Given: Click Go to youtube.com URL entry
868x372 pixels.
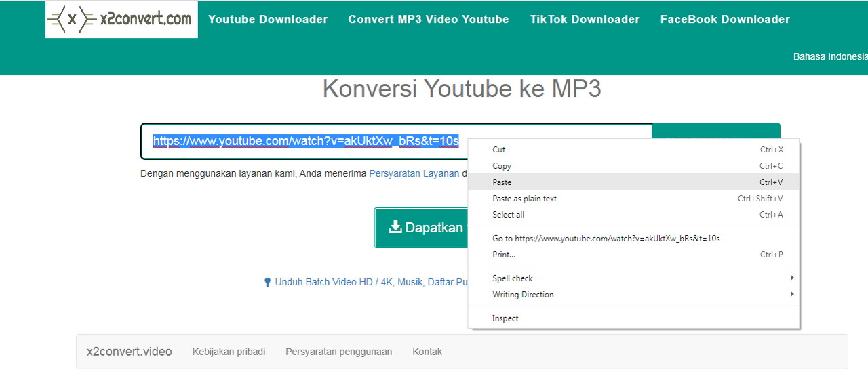Looking at the screenshot, I should coord(634,239).
